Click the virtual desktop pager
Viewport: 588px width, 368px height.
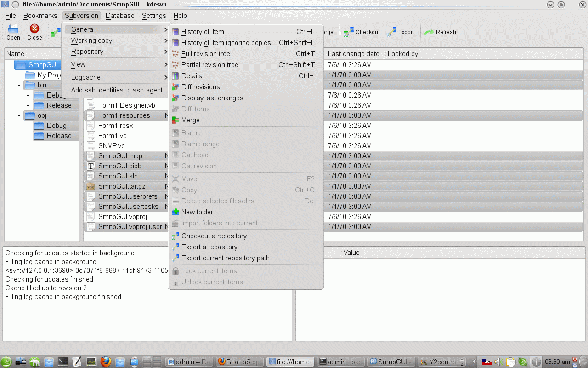153,362
